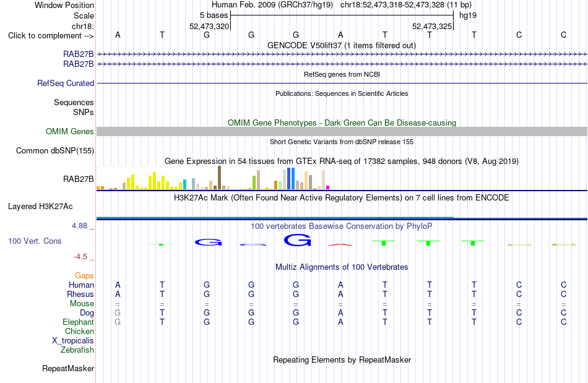The height and width of the screenshot is (383, 588).
Task: Click the cyan bar in GTEx chart
Action: (x=185, y=184)
